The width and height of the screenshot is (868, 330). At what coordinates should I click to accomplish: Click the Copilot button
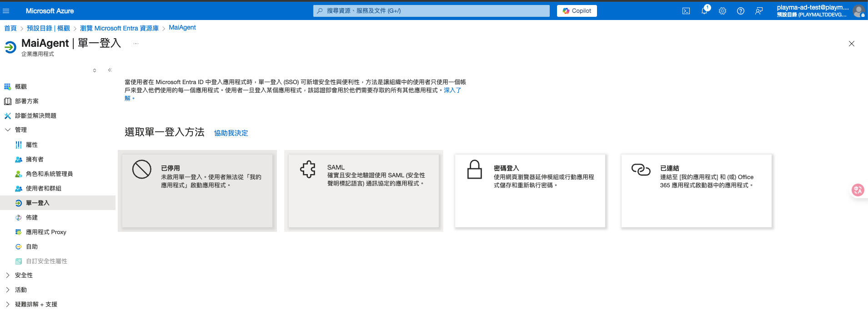(577, 11)
